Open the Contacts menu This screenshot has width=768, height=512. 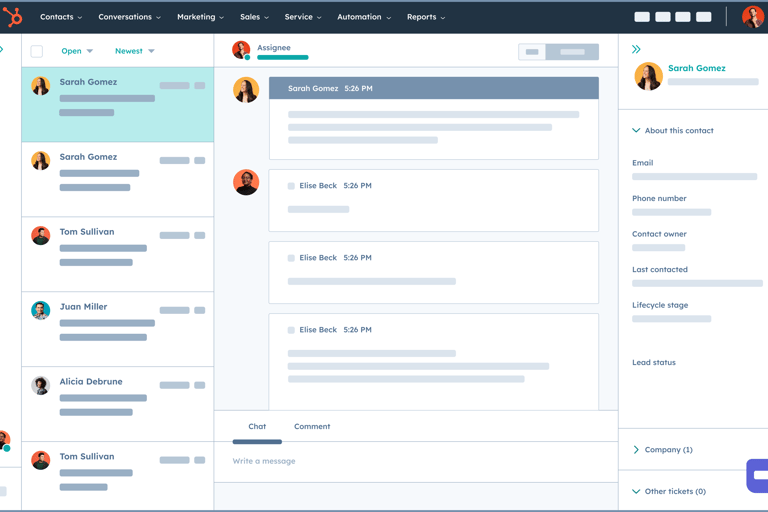click(x=61, y=17)
